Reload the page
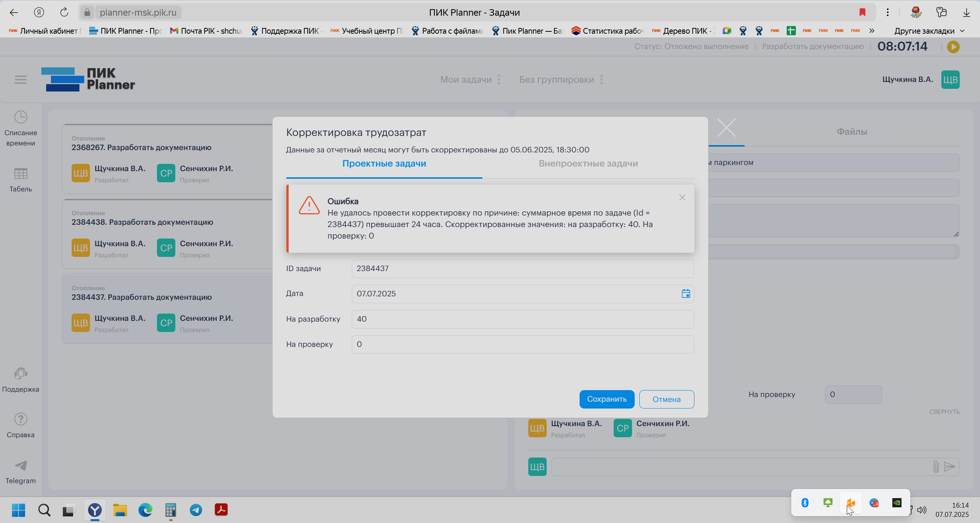The height and width of the screenshot is (523, 980). (64, 12)
